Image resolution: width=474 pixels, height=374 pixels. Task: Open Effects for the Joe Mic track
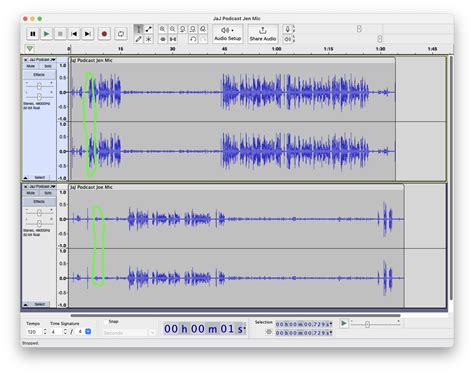click(39, 202)
